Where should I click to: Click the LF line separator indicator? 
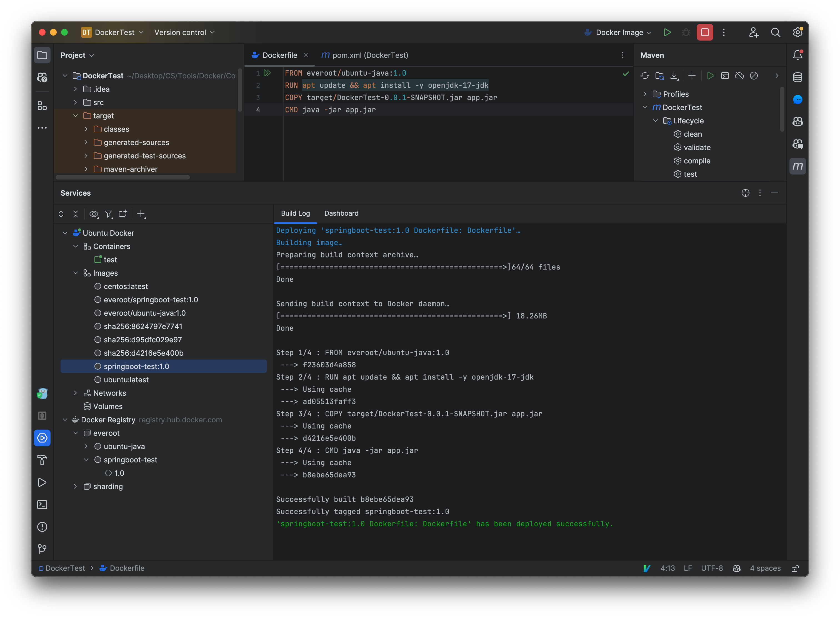pyautogui.click(x=687, y=568)
